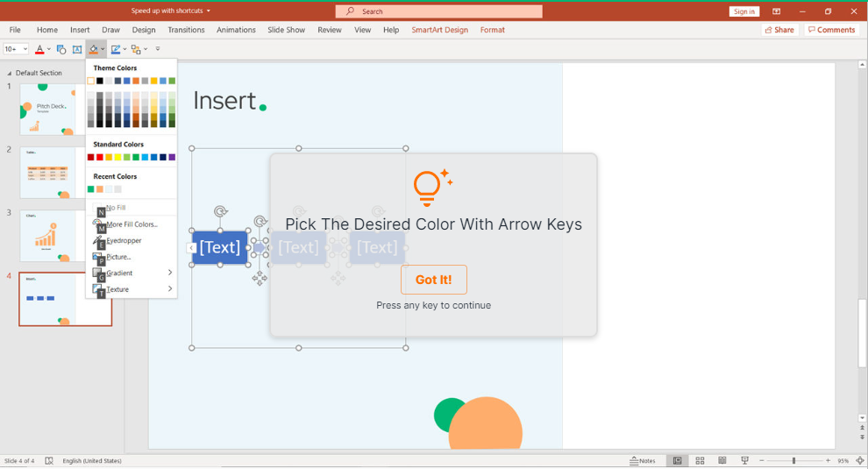Pick black theme color swatch
This screenshot has height=469, width=868.
pos(100,81)
